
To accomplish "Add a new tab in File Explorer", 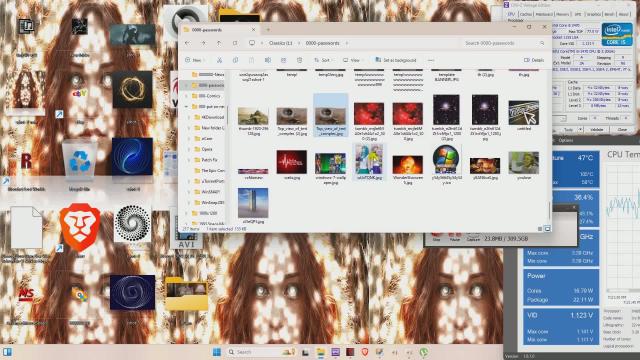I will coord(268,29).
